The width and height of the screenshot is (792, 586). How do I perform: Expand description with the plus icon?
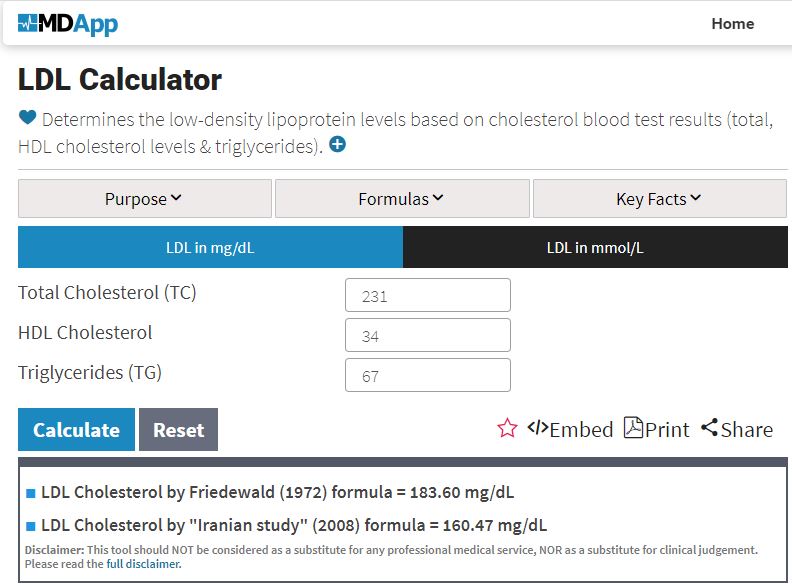click(338, 145)
